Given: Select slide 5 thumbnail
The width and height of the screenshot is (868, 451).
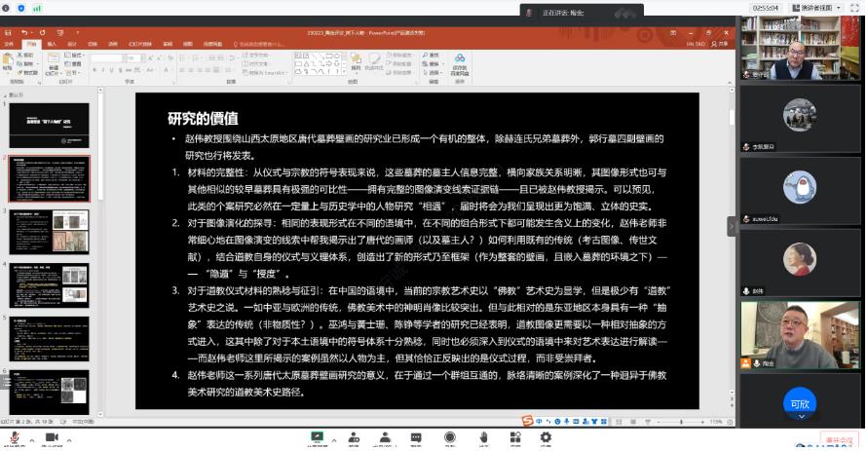Looking at the screenshot, I should coord(49,339).
